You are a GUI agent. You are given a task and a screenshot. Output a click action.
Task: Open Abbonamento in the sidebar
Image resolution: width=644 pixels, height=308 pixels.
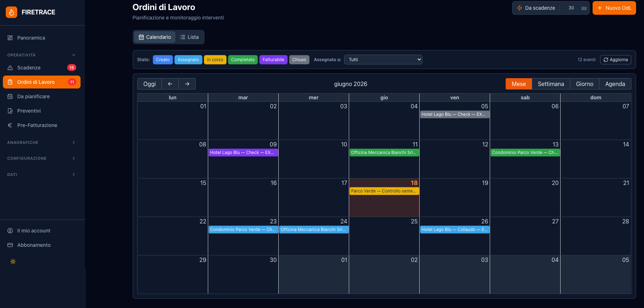[x=42, y=245]
